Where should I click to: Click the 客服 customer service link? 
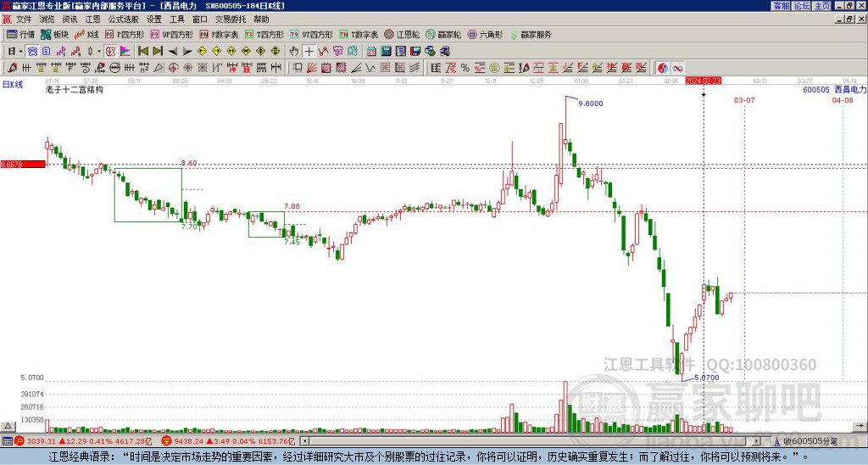coord(782,6)
